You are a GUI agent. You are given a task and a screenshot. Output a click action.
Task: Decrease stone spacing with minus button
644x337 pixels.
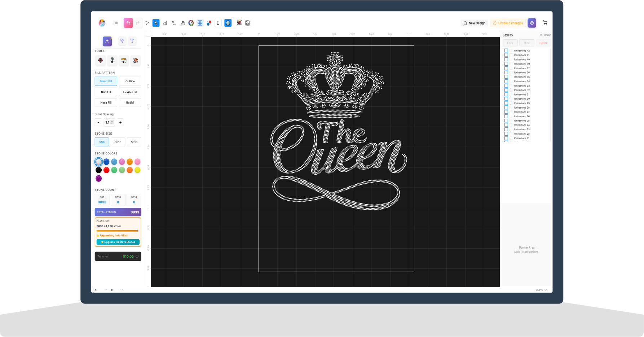click(98, 122)
